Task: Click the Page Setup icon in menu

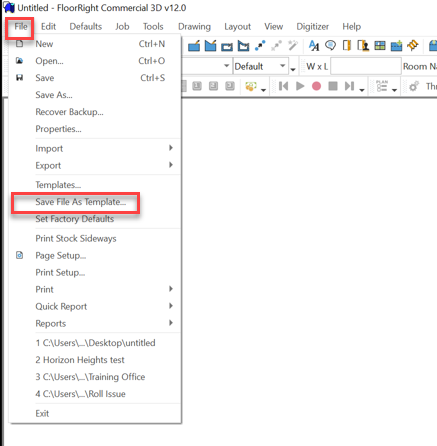Action: (x=20, y=255)
